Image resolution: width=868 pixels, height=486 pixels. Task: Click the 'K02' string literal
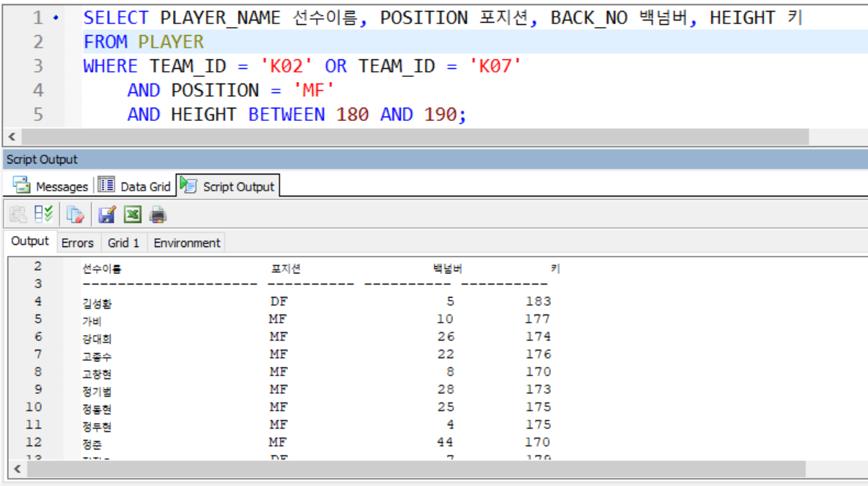pyautogui.click(x=286, y=66)
